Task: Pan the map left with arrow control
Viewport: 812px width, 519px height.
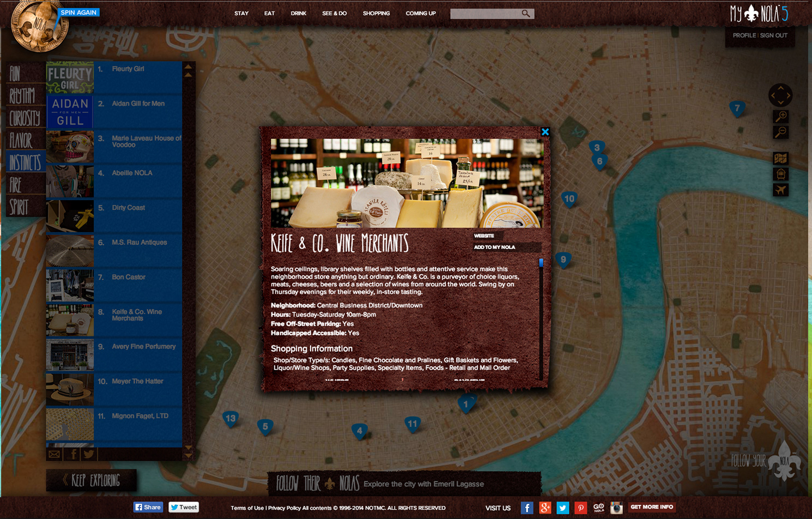Action: tap(772, 95)
